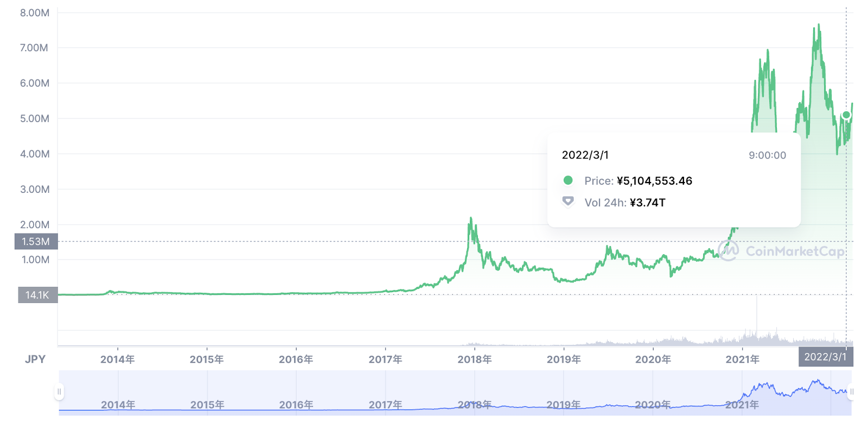The image size is (868, 422).
Task: Grab the right range selector handle
Action: [851, 392]
